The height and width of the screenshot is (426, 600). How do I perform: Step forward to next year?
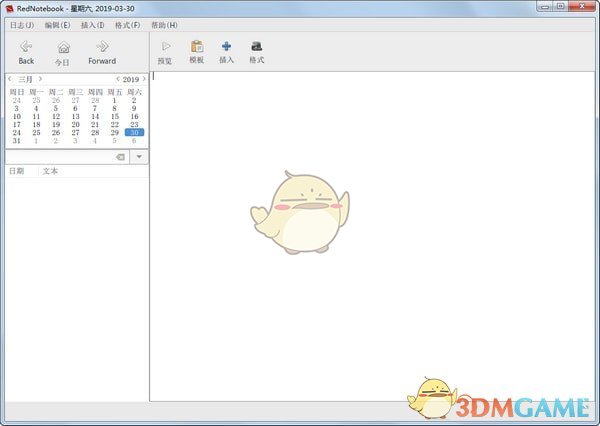pyautogui.click(x=144, y=78)
